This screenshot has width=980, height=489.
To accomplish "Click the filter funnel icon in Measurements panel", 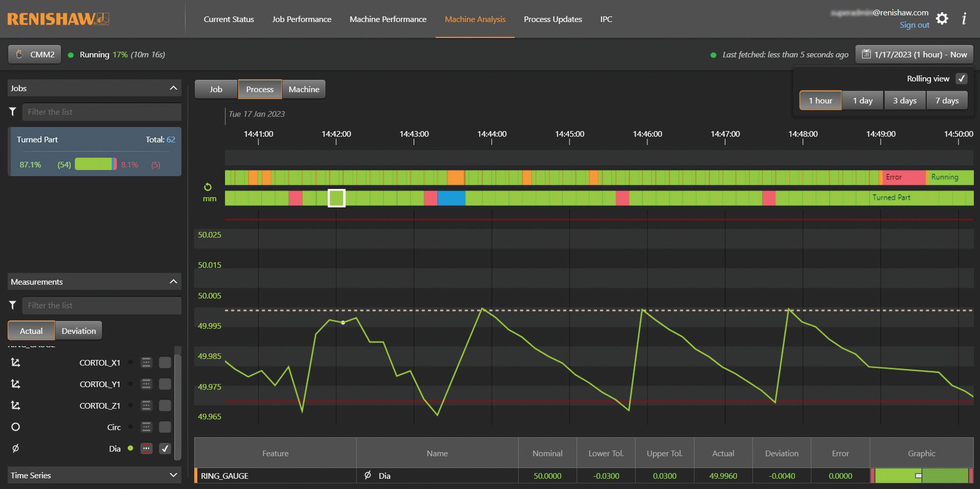I will click(x=13, y=305).
